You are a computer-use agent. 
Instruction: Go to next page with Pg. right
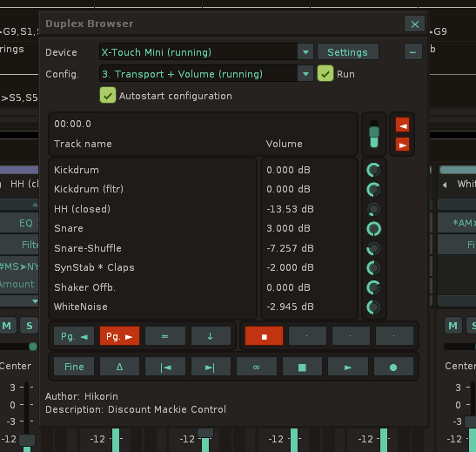point(119,336)
